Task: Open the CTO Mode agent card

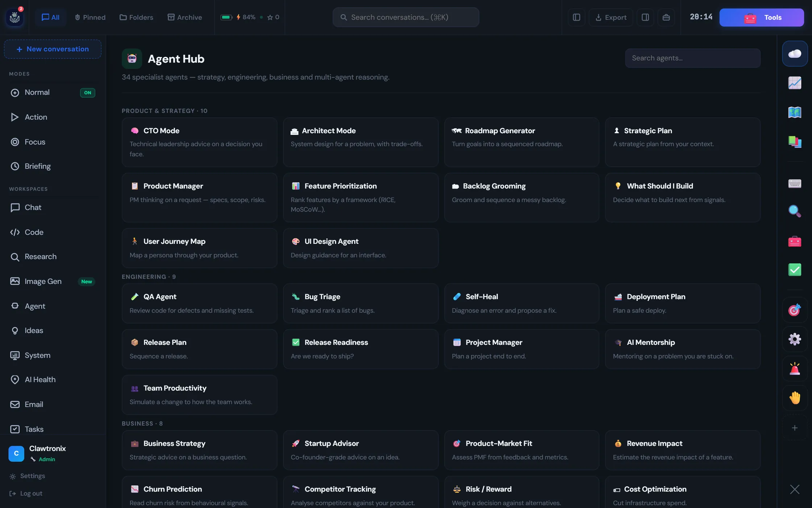Action: coord(199,142)
